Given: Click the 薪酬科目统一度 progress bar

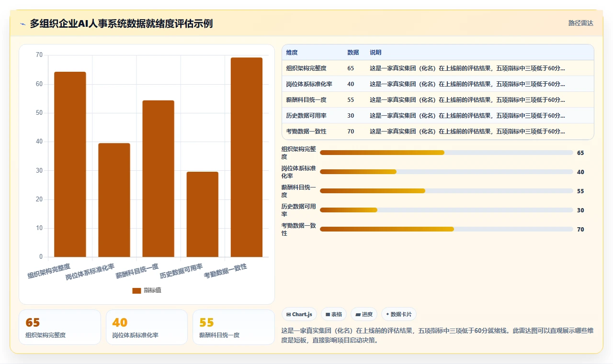Looking at the screenshot, I should 446,191.
